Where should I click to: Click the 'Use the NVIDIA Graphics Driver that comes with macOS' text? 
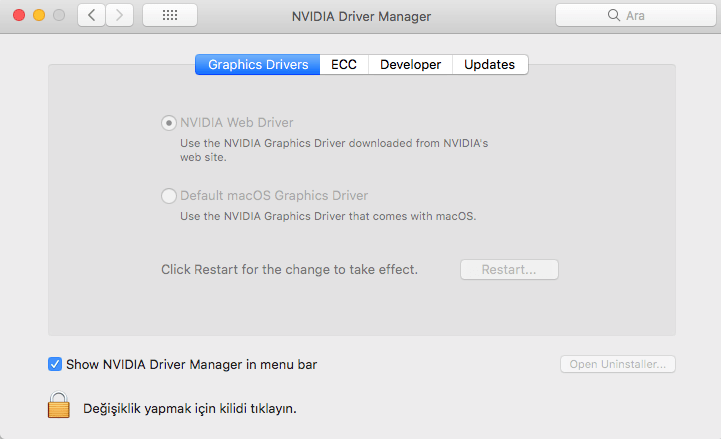(x=328, y=216)
